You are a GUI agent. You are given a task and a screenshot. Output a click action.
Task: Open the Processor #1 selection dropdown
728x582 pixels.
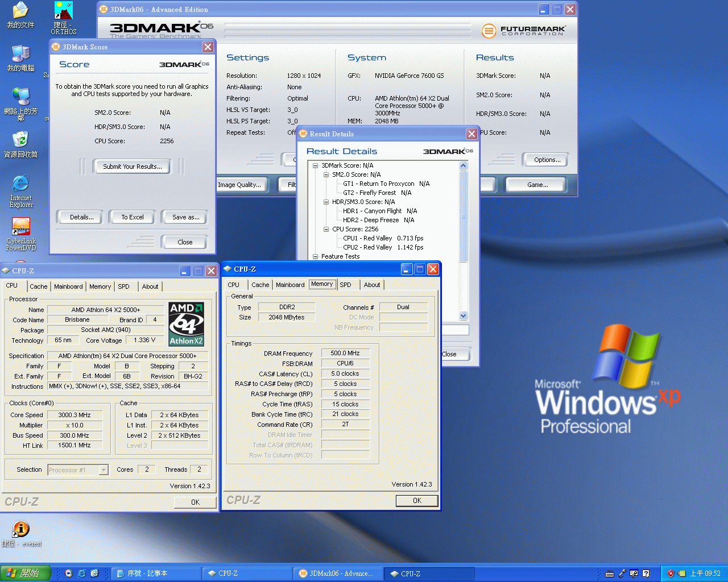[x=104, y=469]
